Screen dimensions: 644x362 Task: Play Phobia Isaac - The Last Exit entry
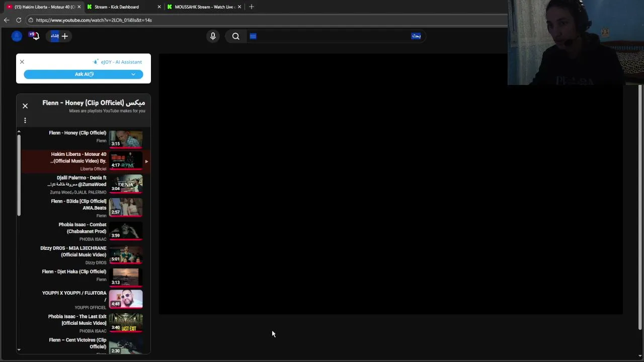[x=85, y=323]
